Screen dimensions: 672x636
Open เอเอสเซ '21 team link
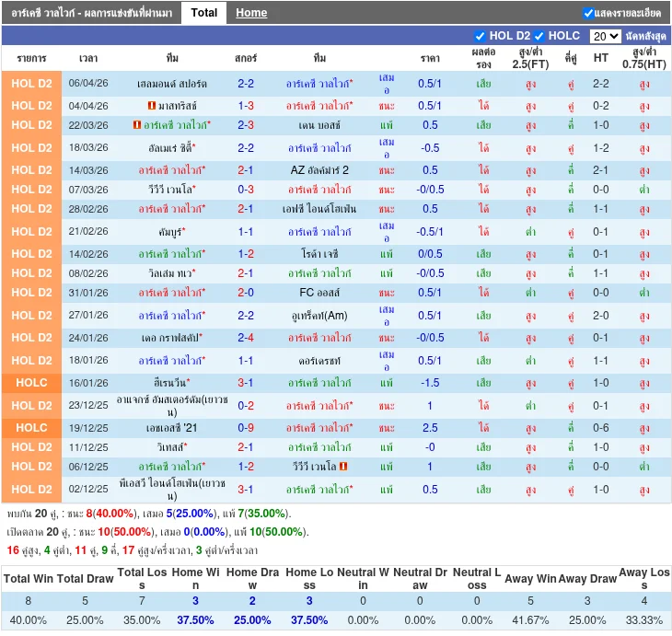(172, 428)
